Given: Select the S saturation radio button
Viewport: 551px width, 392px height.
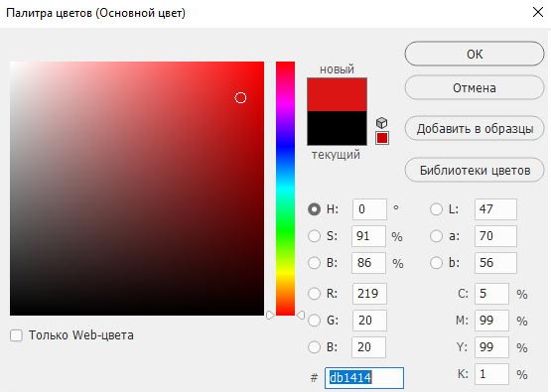Looking at the screenshot, I should (314, 236).
